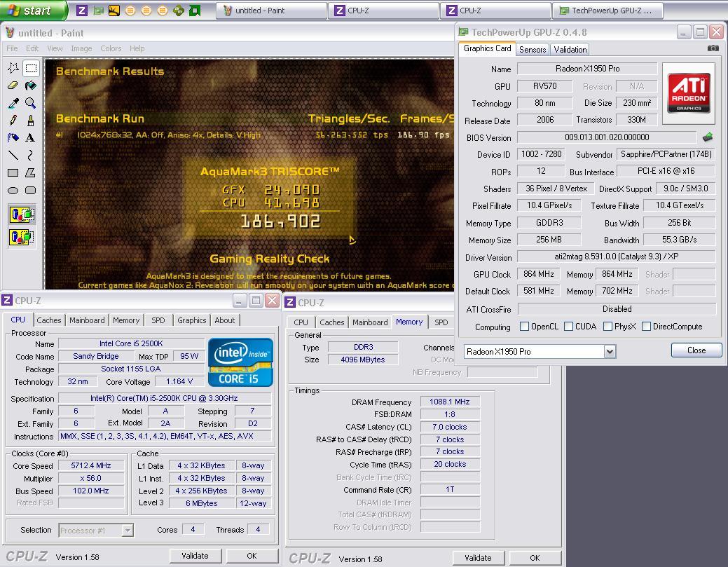
Task: Open the Processor #1 selection dropdown
Action: 128,530
